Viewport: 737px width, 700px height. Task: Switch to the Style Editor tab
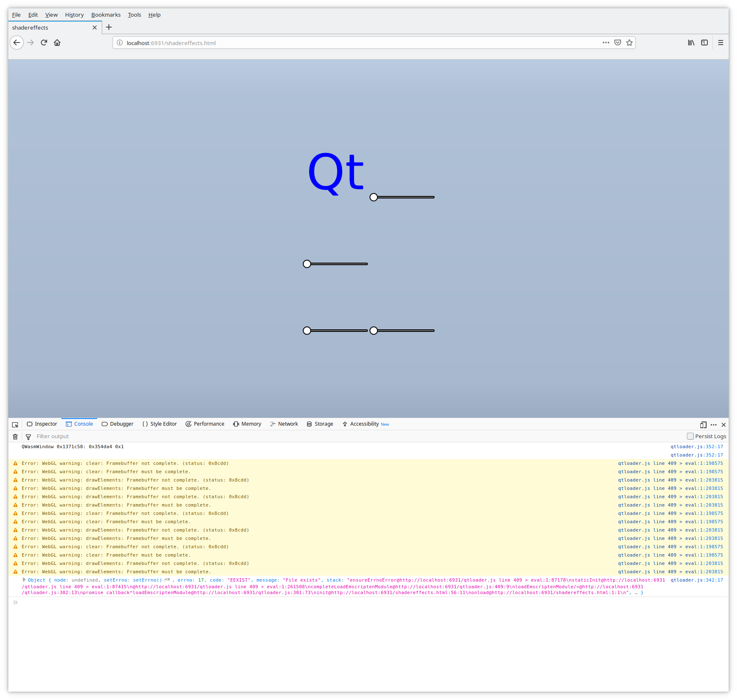click(160, 424)
